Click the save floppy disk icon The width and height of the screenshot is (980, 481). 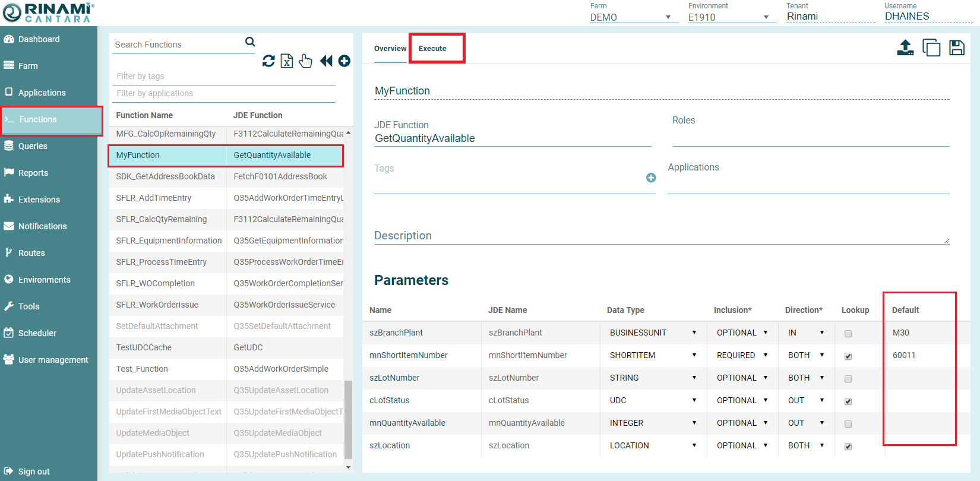pos(957,48)
